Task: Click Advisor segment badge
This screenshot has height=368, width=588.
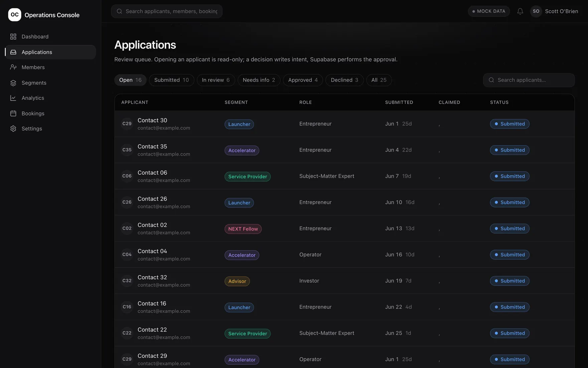Action: (x=237, y=281)
